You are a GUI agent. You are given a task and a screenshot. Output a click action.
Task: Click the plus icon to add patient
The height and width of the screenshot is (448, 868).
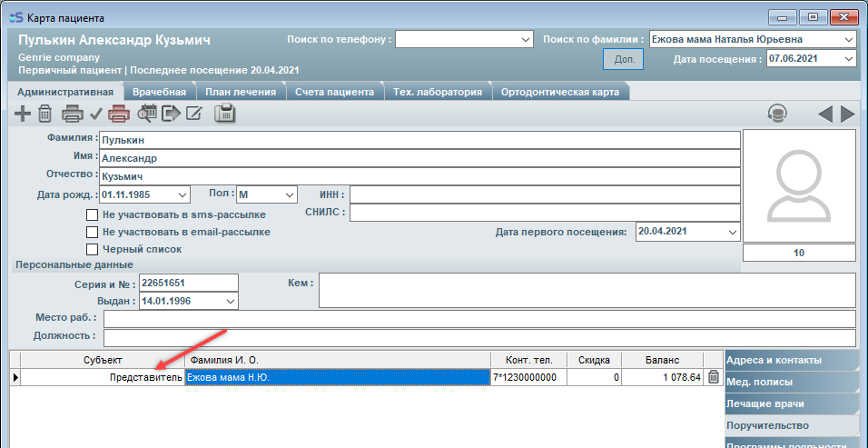point(23,114)
